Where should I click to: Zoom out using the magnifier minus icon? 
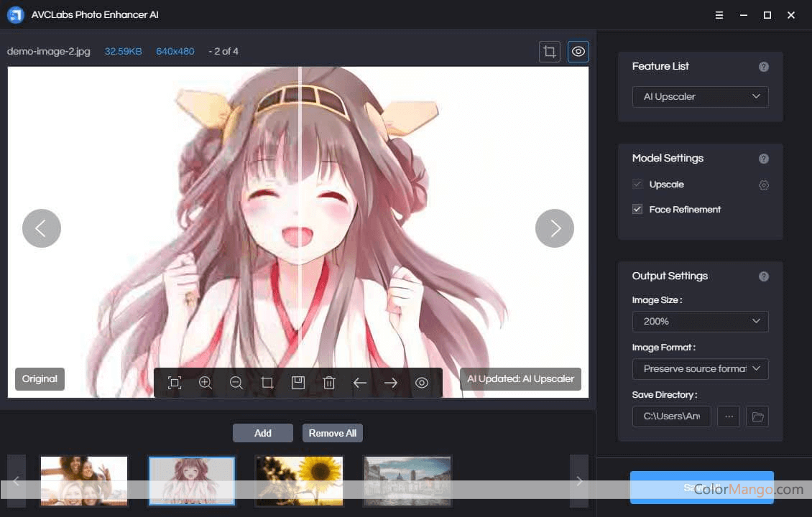pos(236,383)
